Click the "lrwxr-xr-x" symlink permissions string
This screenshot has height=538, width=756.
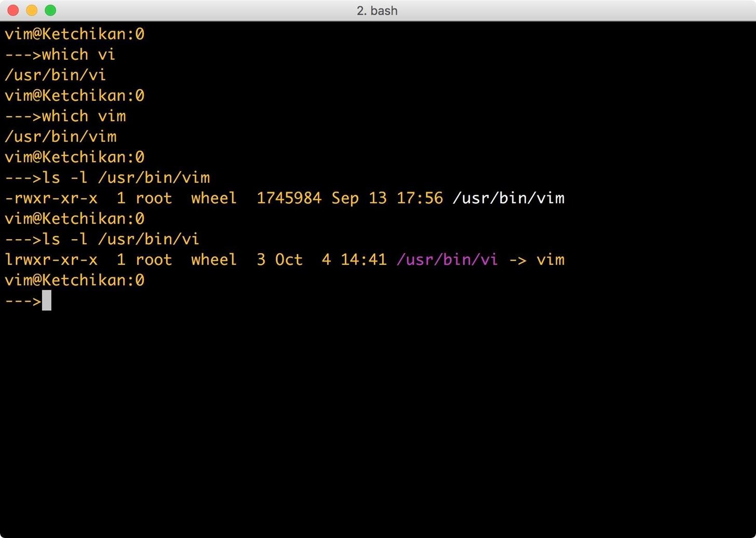[x=51, y=259]
